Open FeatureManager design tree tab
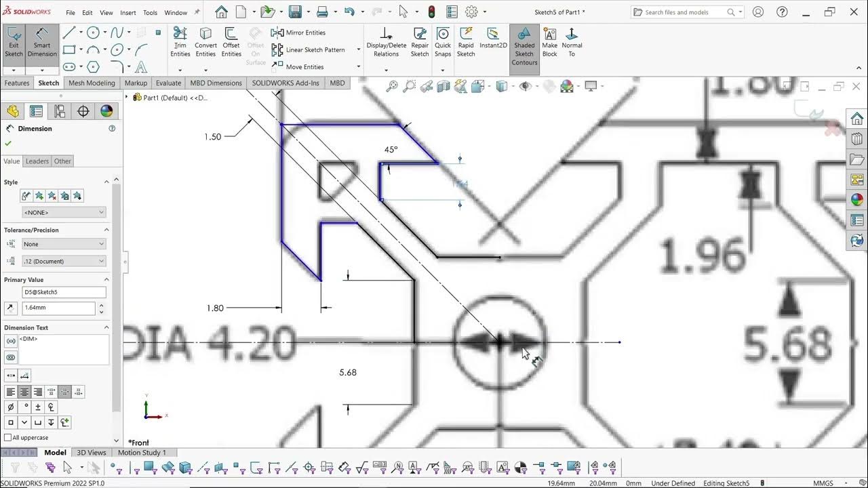Viewport: 868px width, 488px height. 13,111
